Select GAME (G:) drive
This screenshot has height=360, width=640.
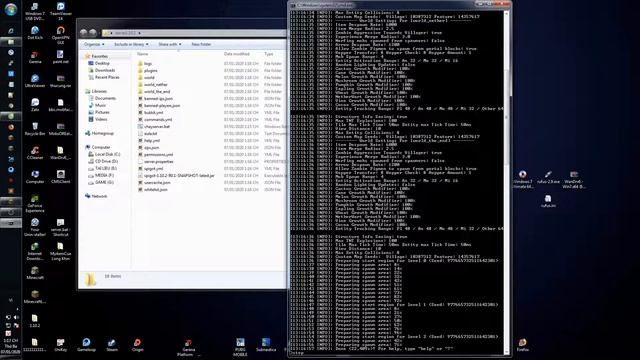pos(101,182)
